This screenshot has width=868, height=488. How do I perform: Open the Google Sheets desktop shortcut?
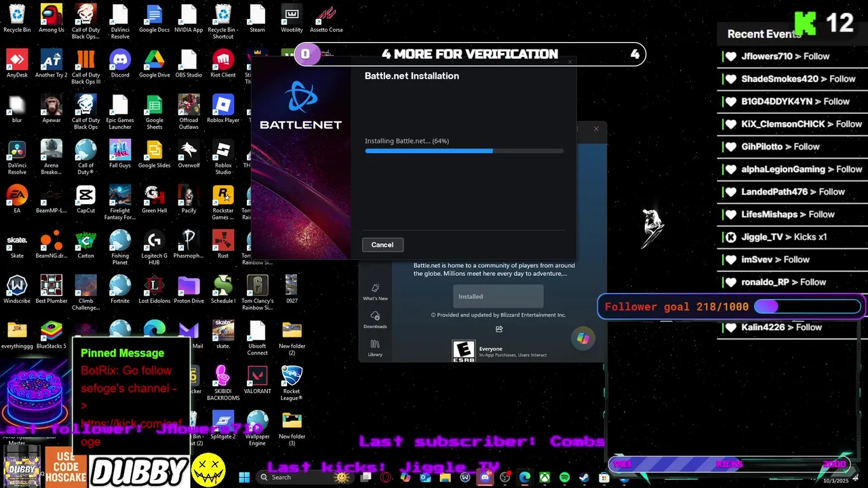(x=155, y=113)
